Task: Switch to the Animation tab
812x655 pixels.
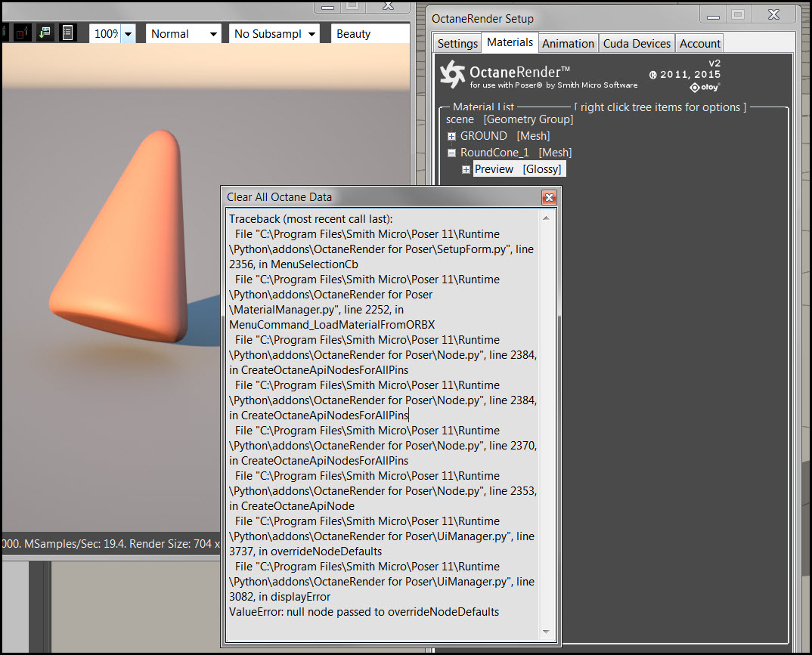Action: click(x=568, y=44)
